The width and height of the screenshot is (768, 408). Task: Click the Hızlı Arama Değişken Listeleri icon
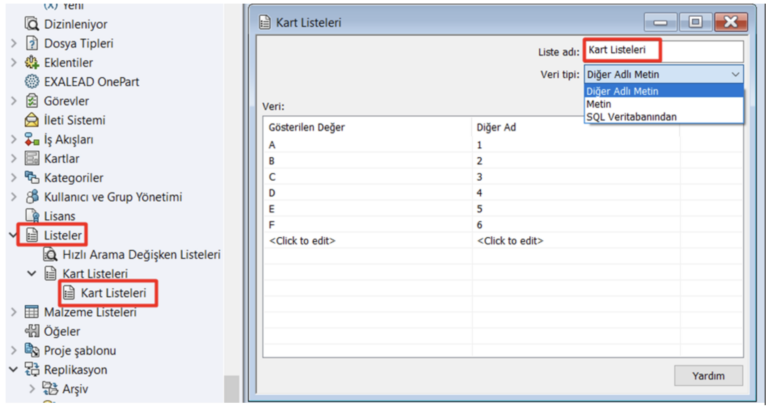(x=50, y=255)
